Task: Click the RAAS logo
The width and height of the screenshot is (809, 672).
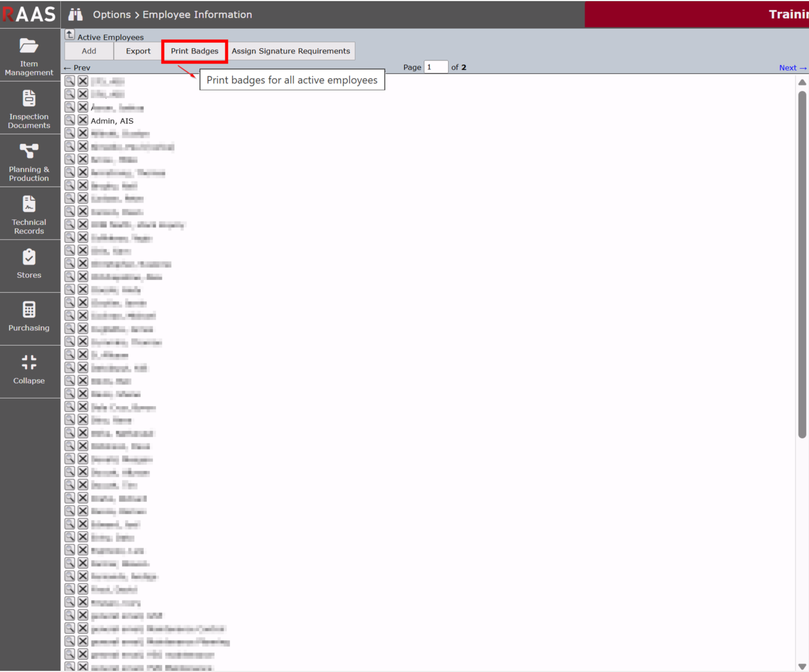Action: 29,14
